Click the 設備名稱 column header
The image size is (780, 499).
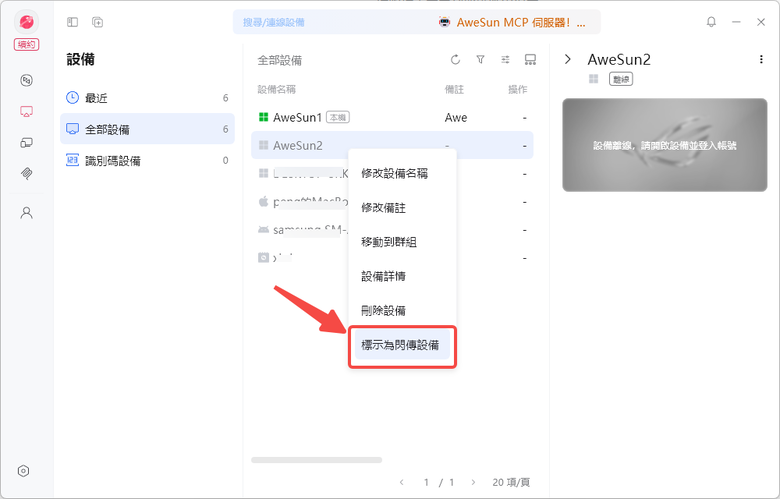pyautogui.click(x=277, y=90)
